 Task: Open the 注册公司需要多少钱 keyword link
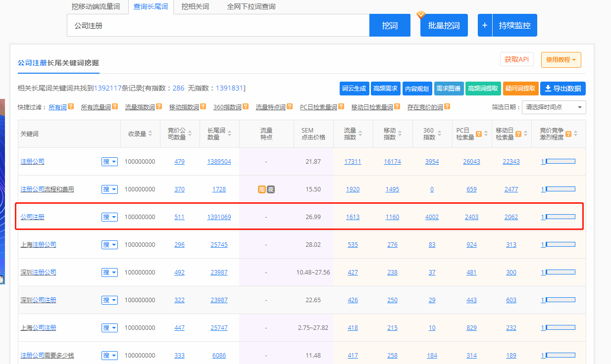point(47,356)
